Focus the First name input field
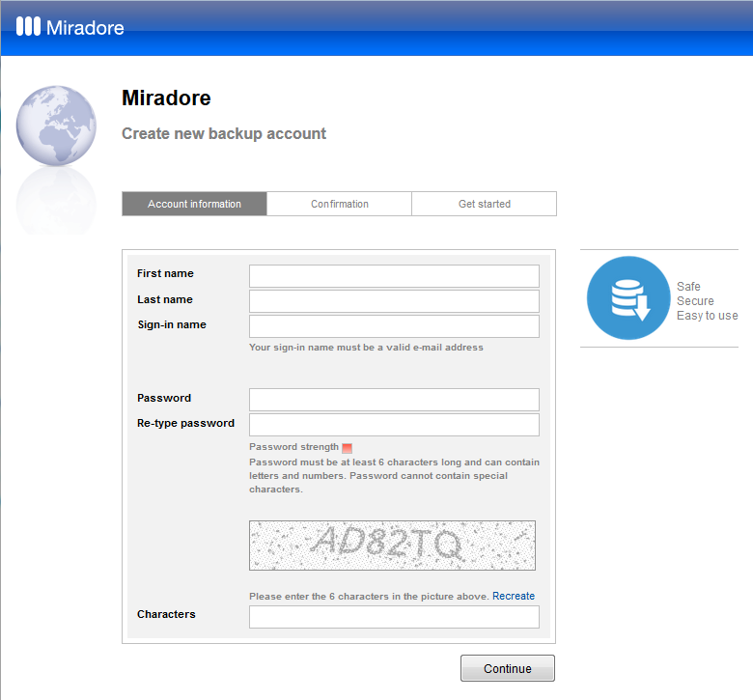The width and height of the screenshot is (753, 700). (394, 276)
